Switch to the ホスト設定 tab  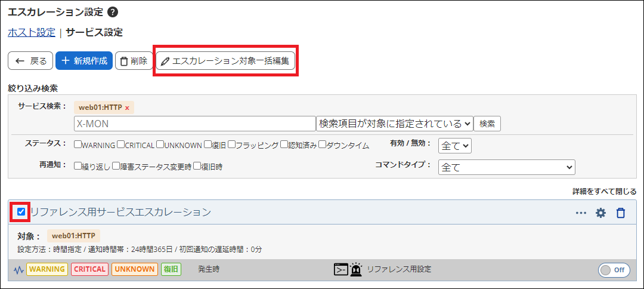[32, 32]
